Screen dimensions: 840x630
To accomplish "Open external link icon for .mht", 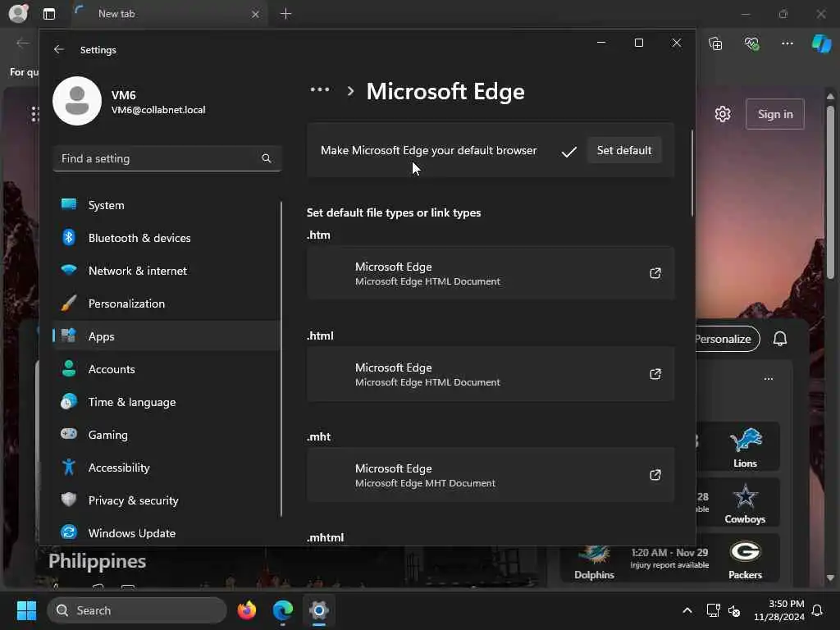I will (655, 475).
